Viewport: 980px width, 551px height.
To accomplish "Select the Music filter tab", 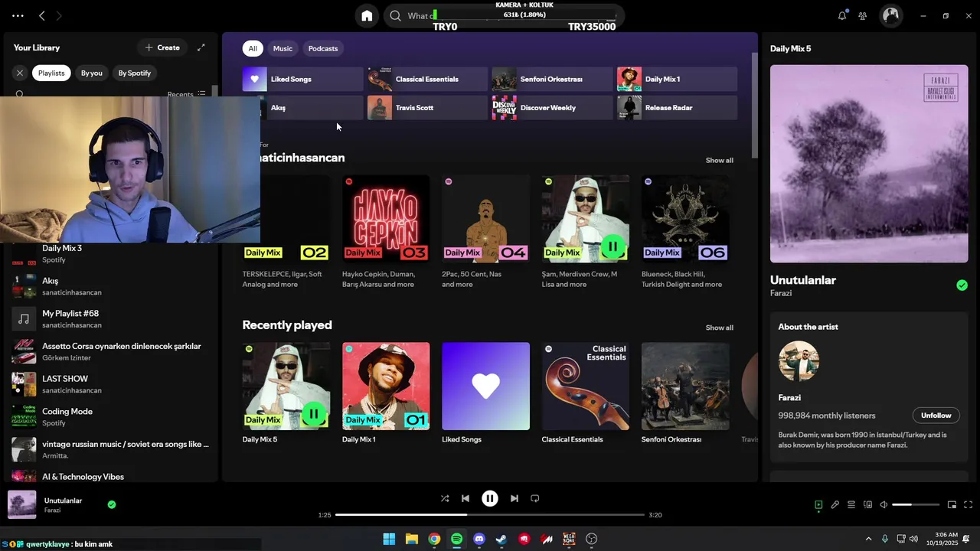I will pyautogui.click(x=283, y=48).
